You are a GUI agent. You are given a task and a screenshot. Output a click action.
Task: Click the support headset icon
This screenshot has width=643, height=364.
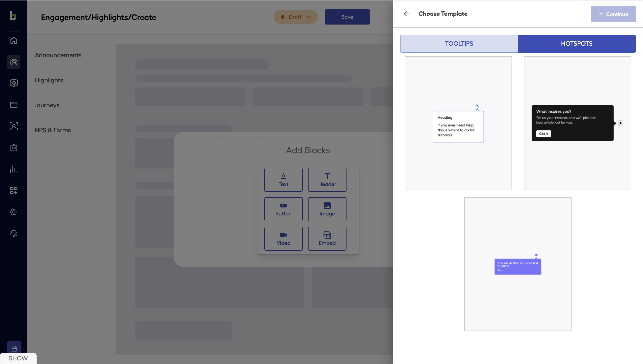pos(14,234)
